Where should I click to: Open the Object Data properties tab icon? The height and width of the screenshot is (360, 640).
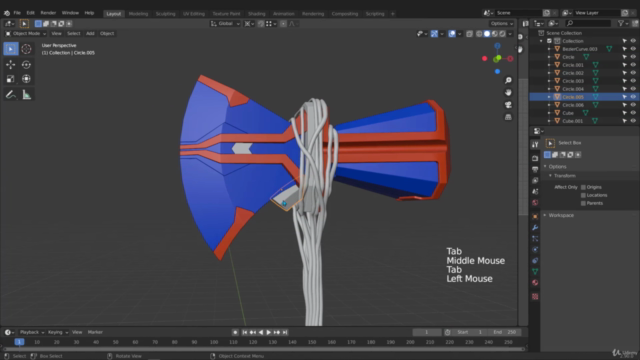click(535, 271)
